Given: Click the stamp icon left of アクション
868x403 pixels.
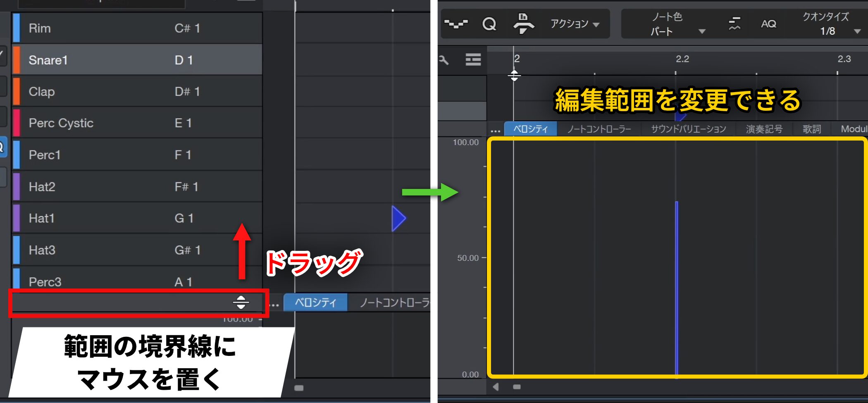Looking at the screenshot, I should coord(523,24).
